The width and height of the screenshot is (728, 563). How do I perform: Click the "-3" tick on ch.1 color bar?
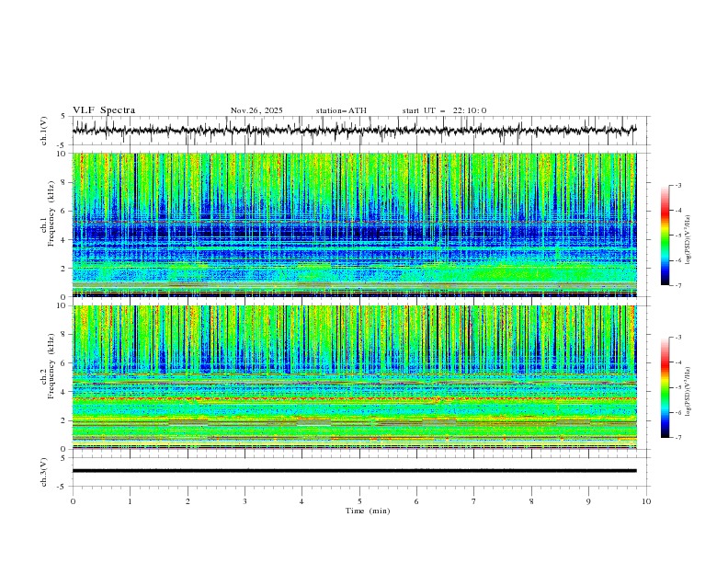[677, 185]
